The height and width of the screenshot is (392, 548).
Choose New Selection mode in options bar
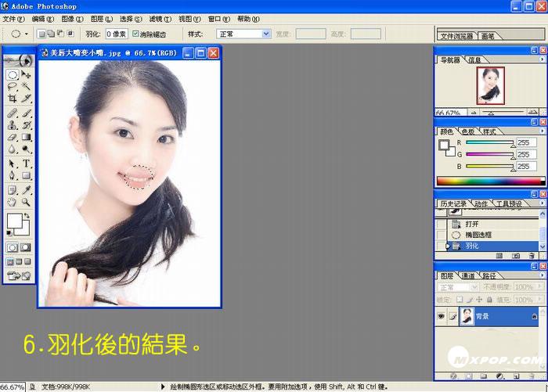[x=41, y=34]
